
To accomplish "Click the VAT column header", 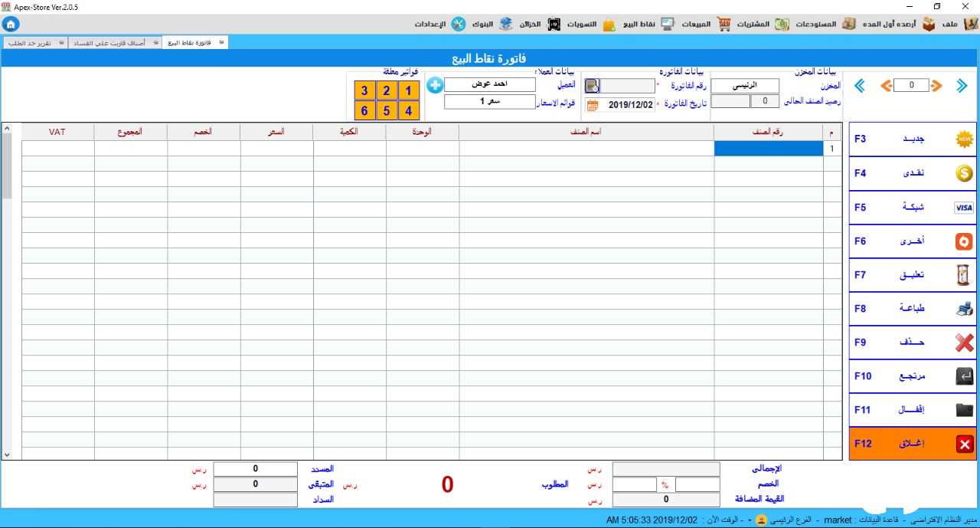I will tap(57, 132).
